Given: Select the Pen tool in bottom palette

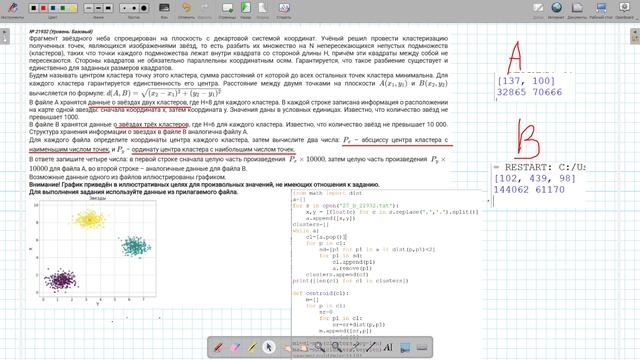Looking at the screenshot, I should pos(218,347).
